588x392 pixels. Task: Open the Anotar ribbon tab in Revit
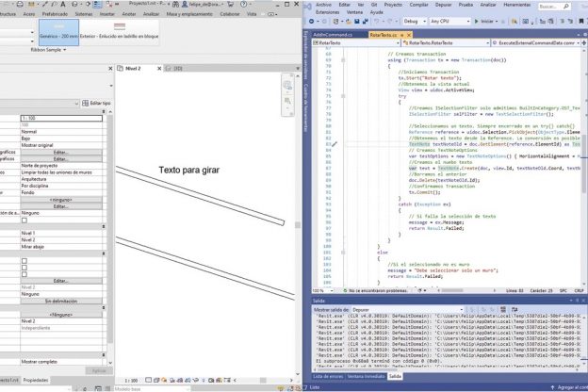[128, 14]
